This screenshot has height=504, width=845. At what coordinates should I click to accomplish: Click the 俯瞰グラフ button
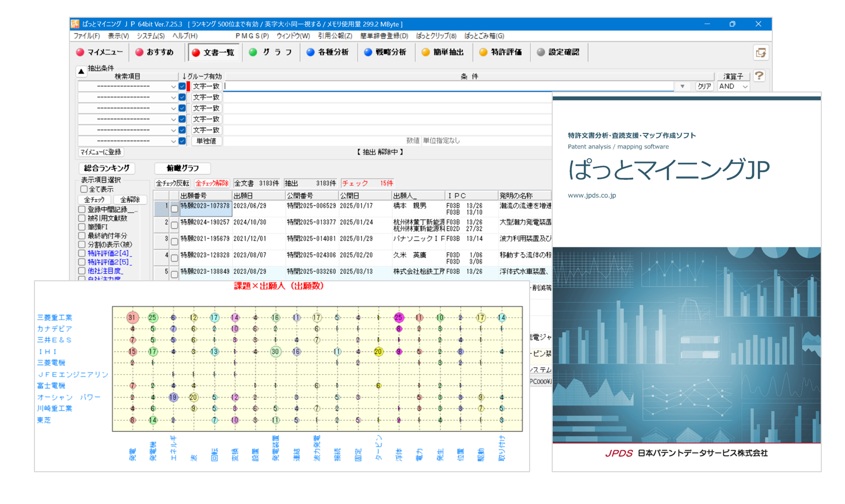(182, 168)
